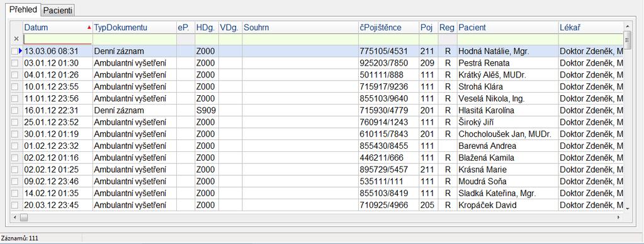Image resolution: width=644 pixels, height=244 pixels.
Task: Tick checkbox for Blažená Kamila row
Action: click(x=14, y=158)
